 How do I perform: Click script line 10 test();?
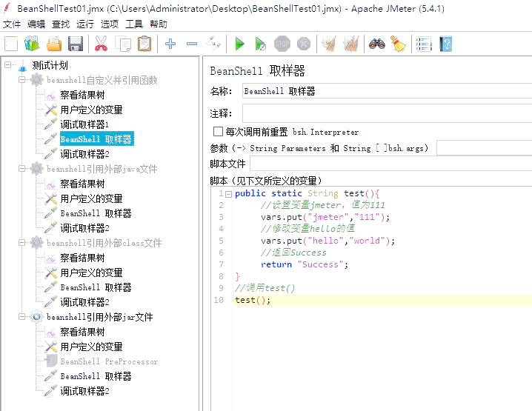tap(253, 300)
